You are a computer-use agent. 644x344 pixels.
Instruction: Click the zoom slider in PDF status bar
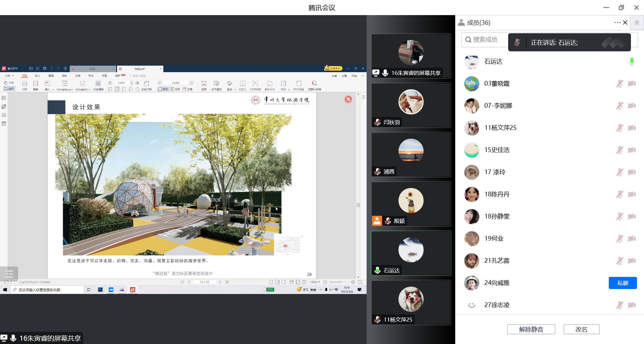click(x=339, y=282)
